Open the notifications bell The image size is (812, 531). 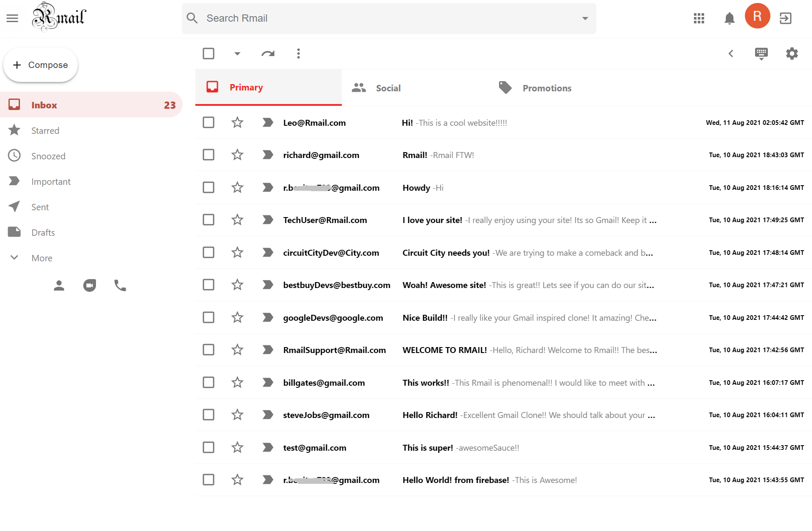click(x=729, y=18)
